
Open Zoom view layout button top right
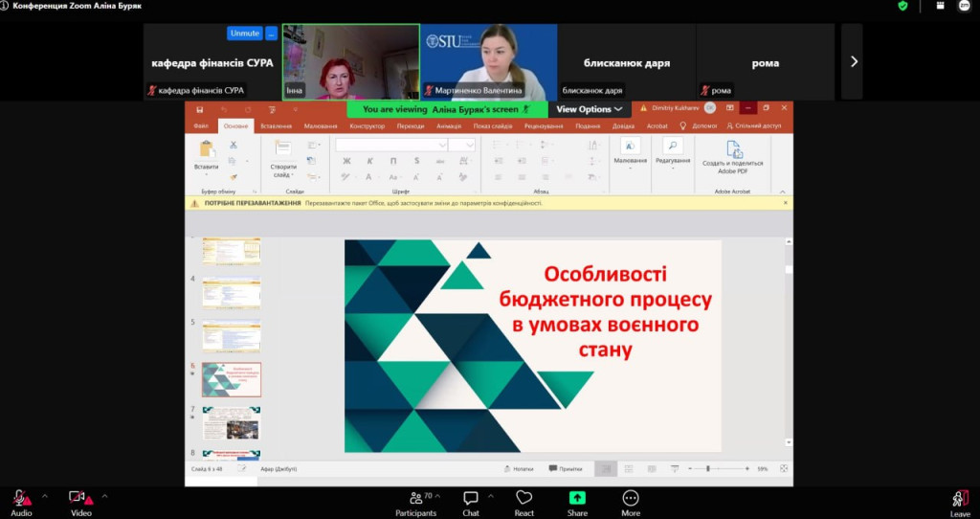point(941,6)
